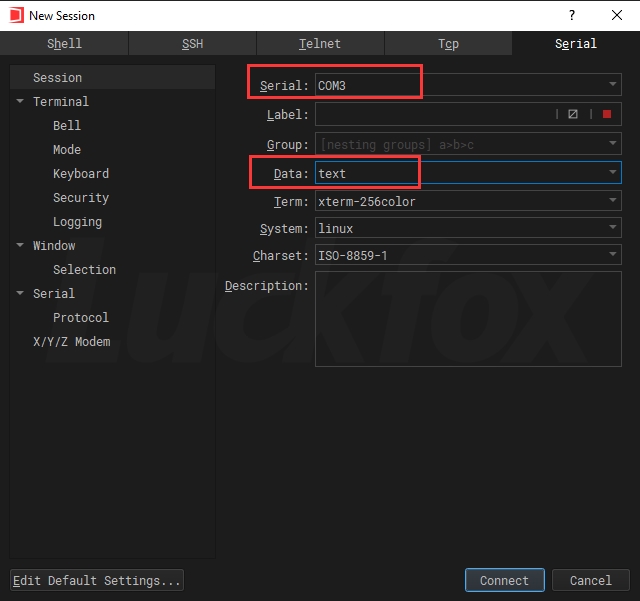Screen dimensions: 640x601
Task: Click into the Description text area
Action: [467, 320]
